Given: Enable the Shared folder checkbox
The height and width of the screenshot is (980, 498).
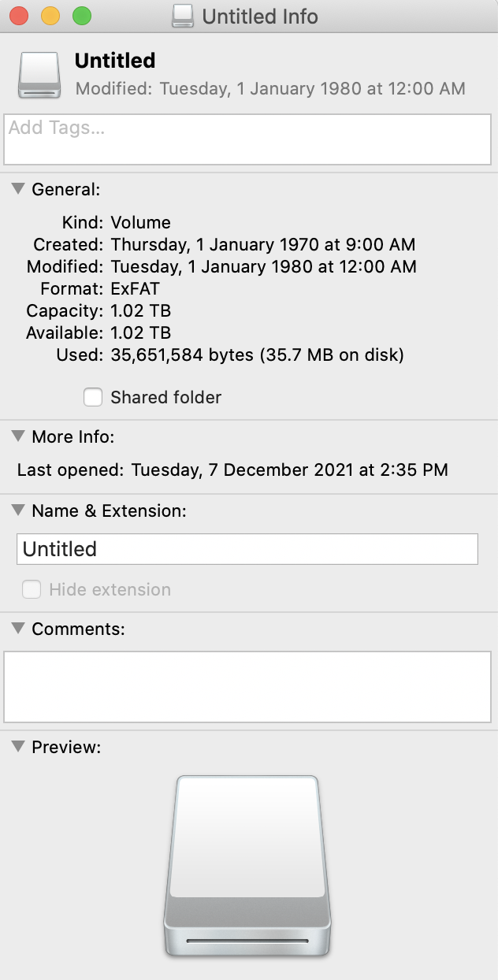Looking at the screenshot, I should (93, 398).
